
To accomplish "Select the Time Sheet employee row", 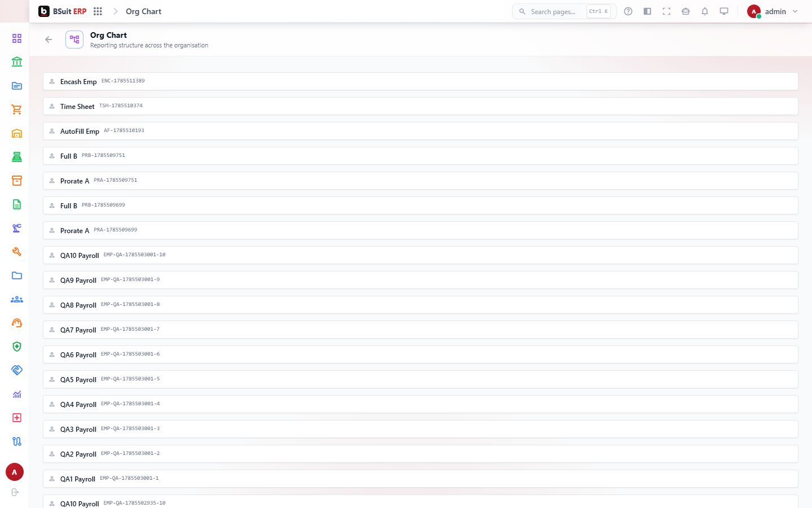I will 421,106.
